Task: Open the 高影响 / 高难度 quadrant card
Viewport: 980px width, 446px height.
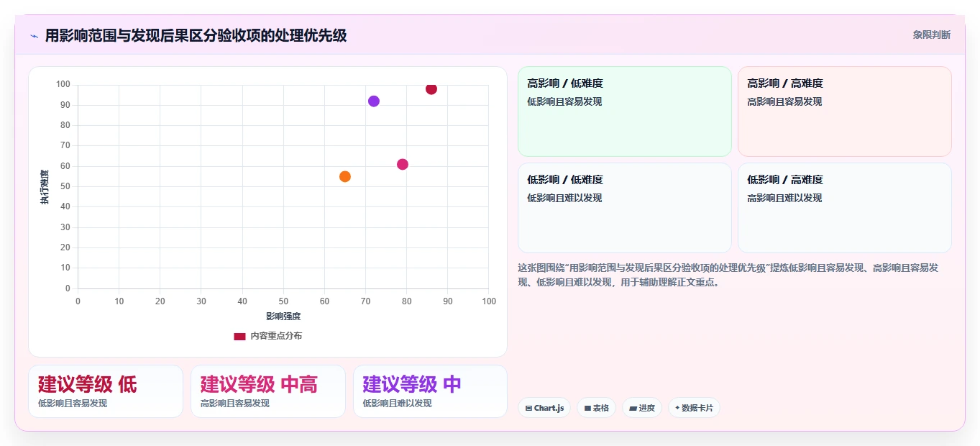Action: 845,111
